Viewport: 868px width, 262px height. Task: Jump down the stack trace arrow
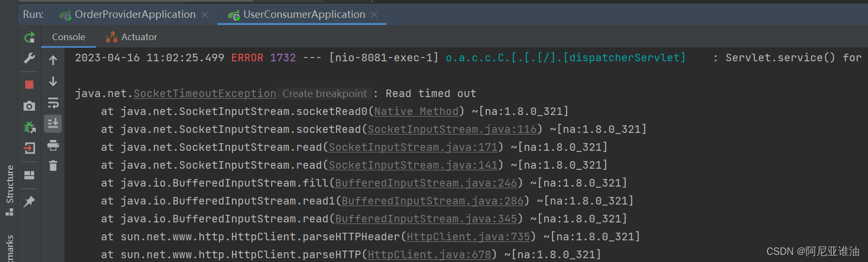click(x=53, y=81)
